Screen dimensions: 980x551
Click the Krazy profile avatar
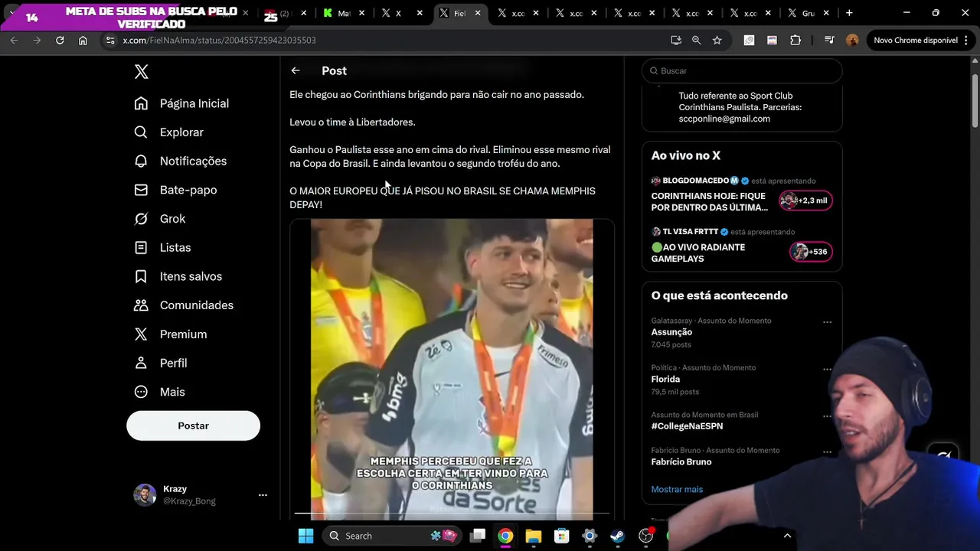tap(145, 495)
